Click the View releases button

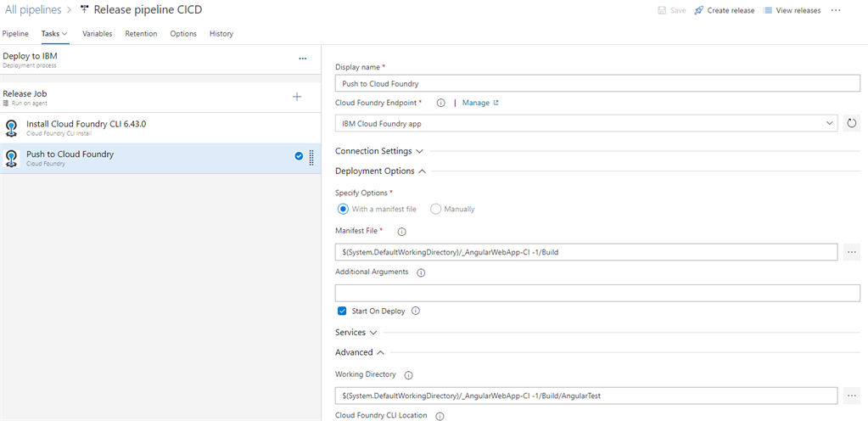792,10
